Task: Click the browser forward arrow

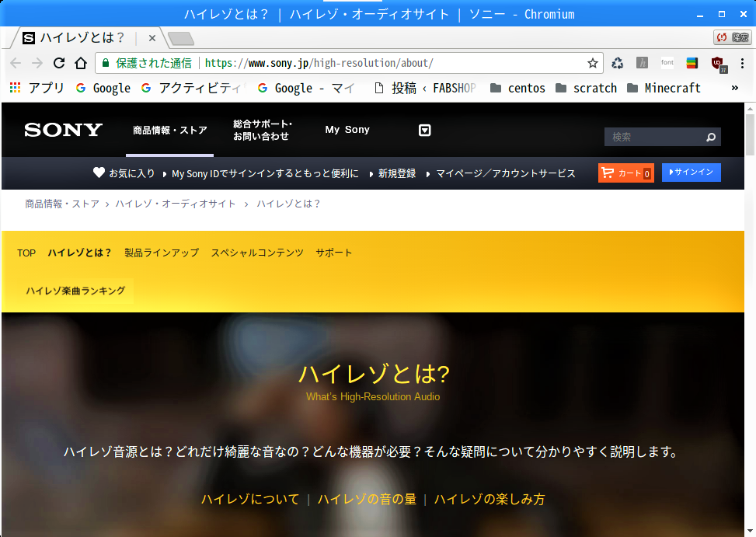Action: tap(37, 63)
